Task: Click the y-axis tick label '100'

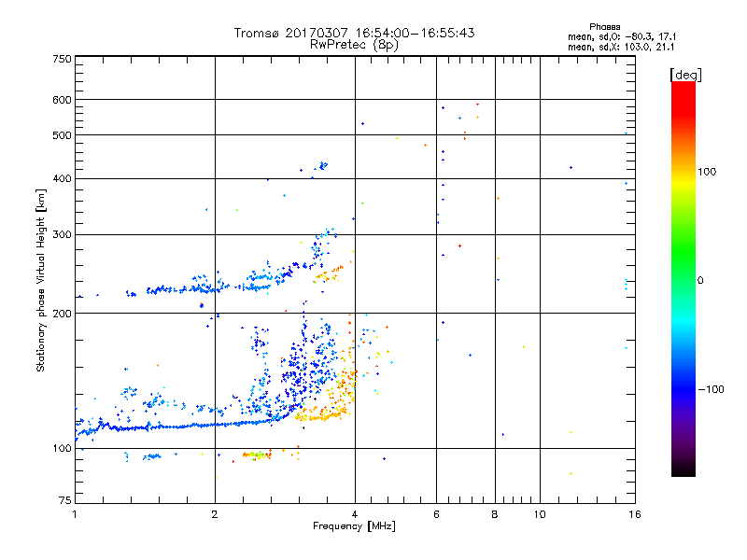Action: 62,449
